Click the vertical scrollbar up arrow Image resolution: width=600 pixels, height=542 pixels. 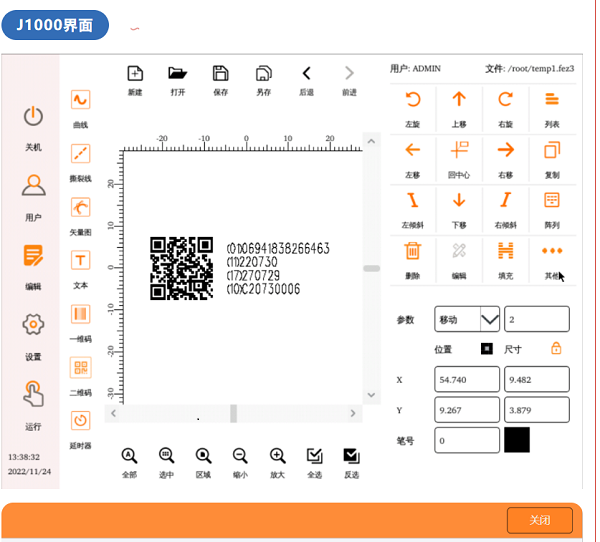tap(371, 141)
